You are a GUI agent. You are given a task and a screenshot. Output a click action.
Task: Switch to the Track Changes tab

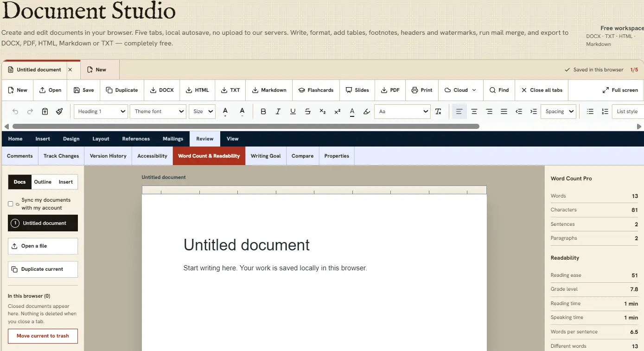coord(61,156)
